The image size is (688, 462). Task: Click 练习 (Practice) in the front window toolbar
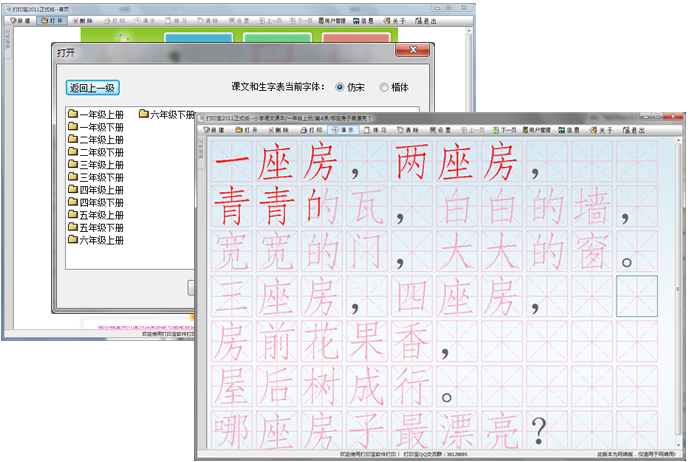[377, 130]
